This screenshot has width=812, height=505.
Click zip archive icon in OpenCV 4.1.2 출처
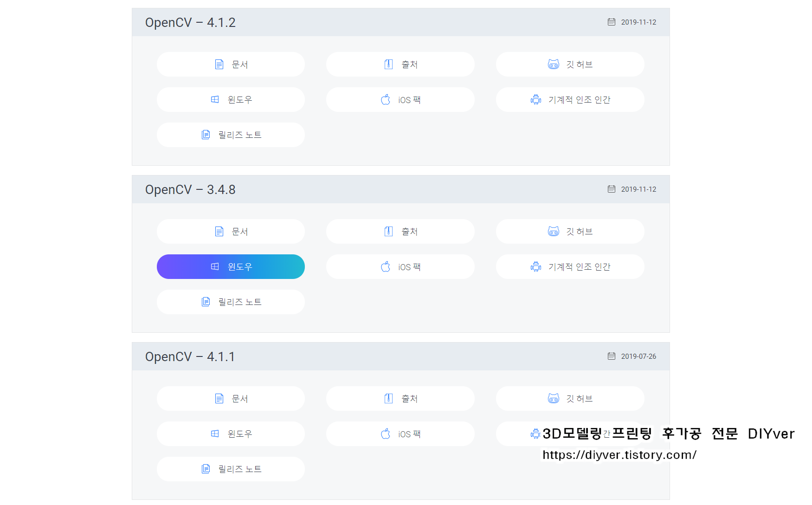(389, 65)
